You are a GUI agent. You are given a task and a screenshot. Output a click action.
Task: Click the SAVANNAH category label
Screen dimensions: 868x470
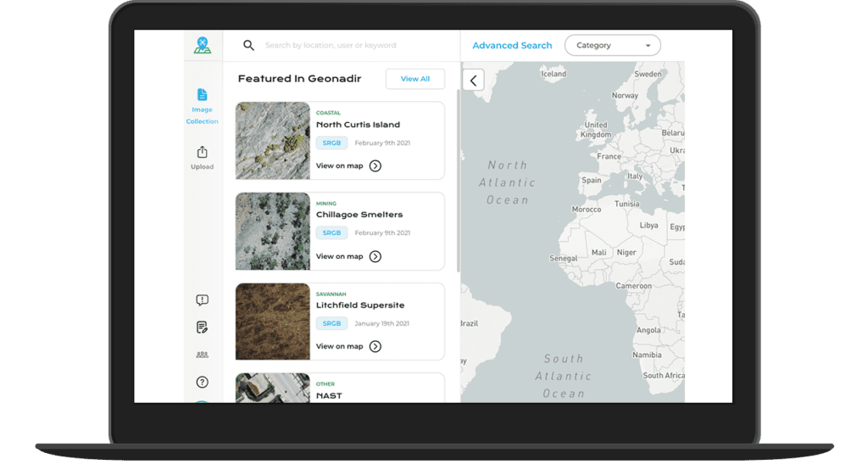click(331, 294)
